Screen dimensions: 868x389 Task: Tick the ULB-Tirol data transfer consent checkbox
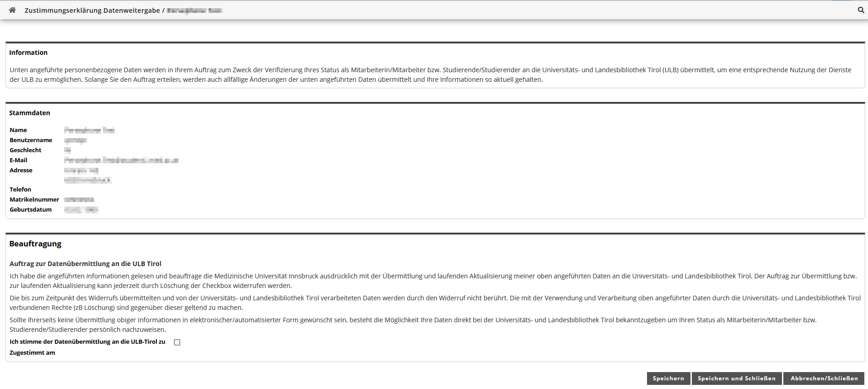177,342
